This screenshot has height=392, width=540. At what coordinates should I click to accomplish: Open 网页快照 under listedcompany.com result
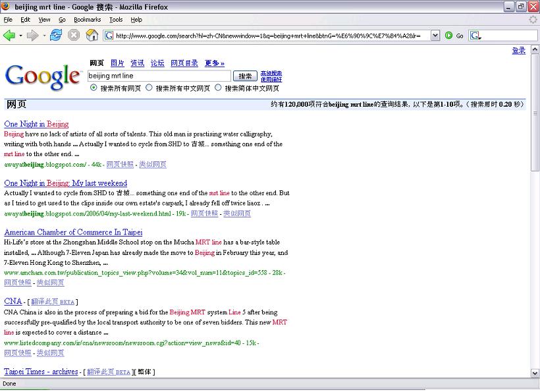pyautogui.click(x=18, y=352)
